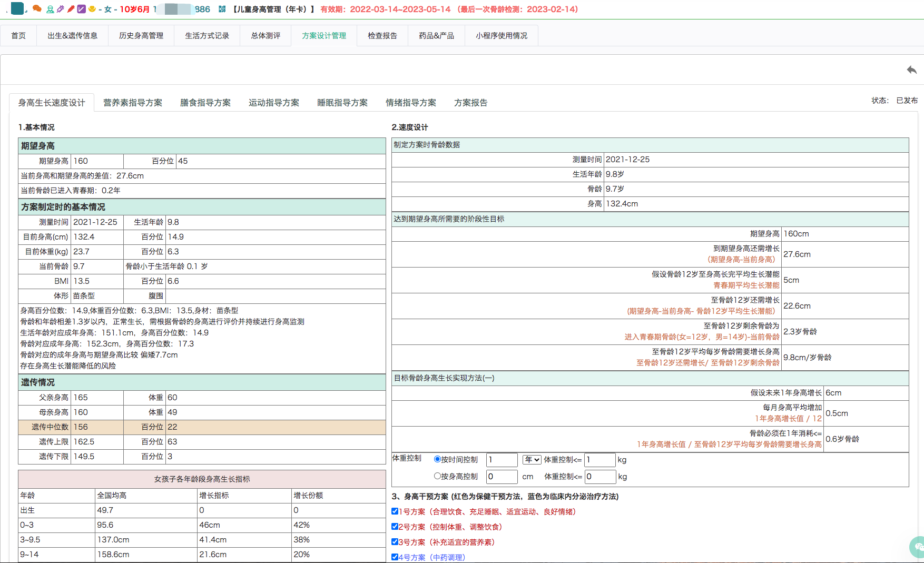Switch to 营养素指导方案 sub-tab
This screenshot has width=924, height=563.
[133, 103]
